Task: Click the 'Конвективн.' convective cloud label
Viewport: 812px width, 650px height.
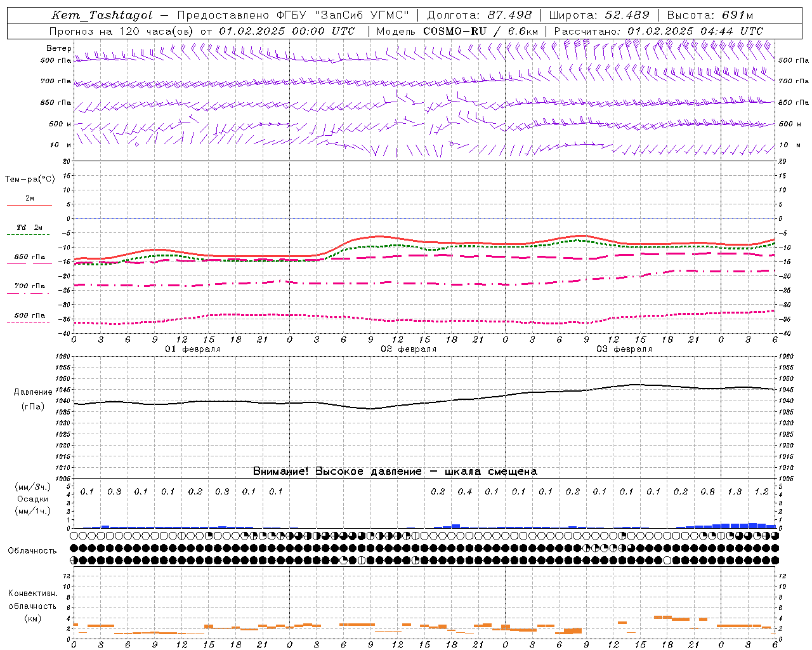Action: (x=33, y=594)
